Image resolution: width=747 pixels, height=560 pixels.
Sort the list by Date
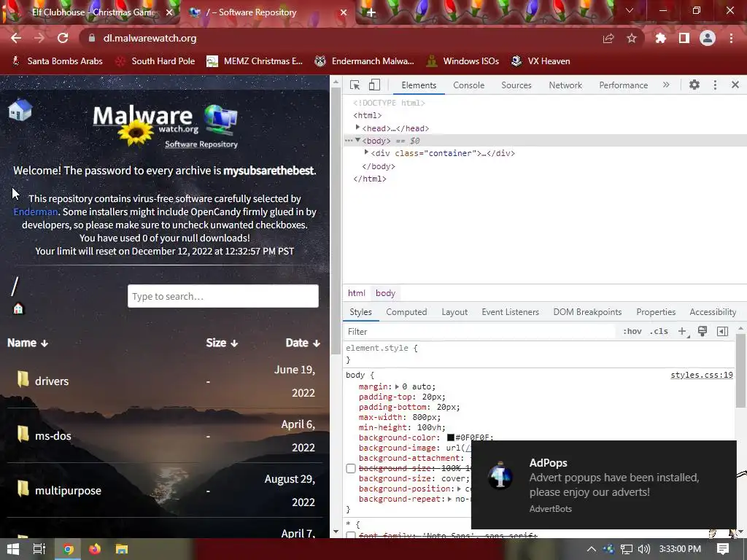pos(303,343)
